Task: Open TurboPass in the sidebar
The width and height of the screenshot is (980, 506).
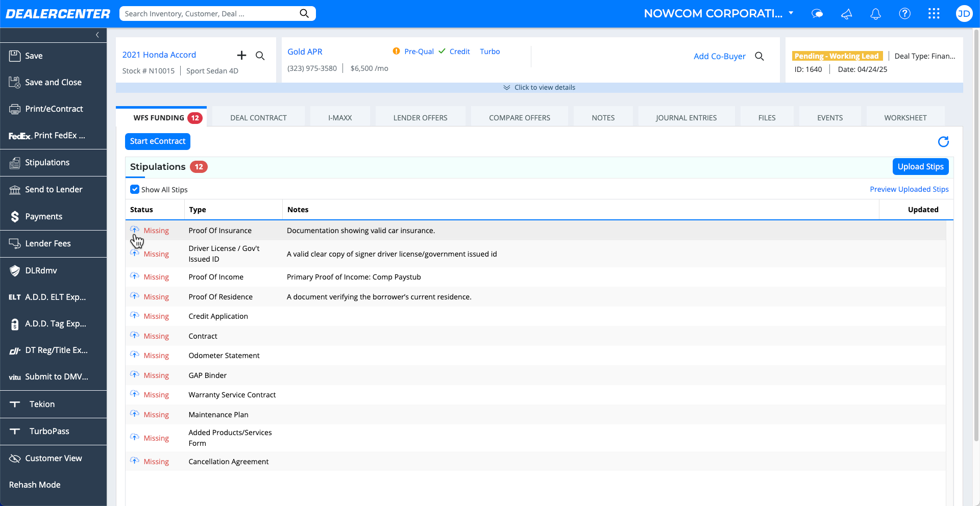Action: 54,432
